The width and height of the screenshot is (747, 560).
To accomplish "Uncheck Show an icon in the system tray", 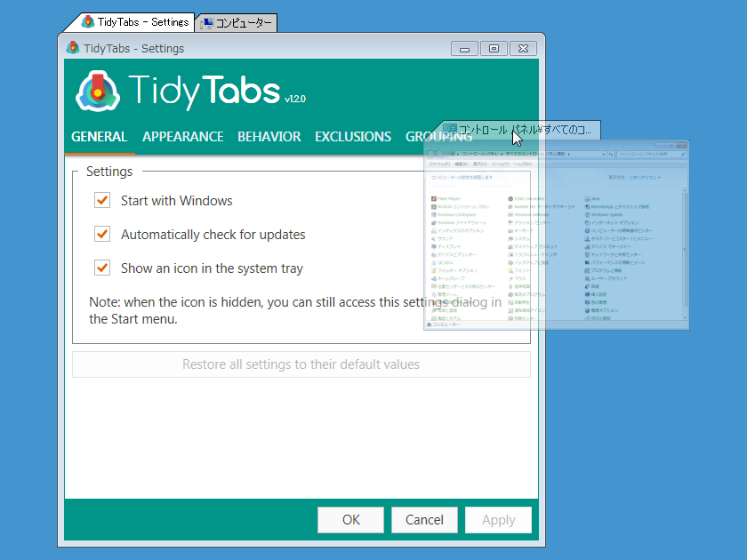I will tap(102, 268).
